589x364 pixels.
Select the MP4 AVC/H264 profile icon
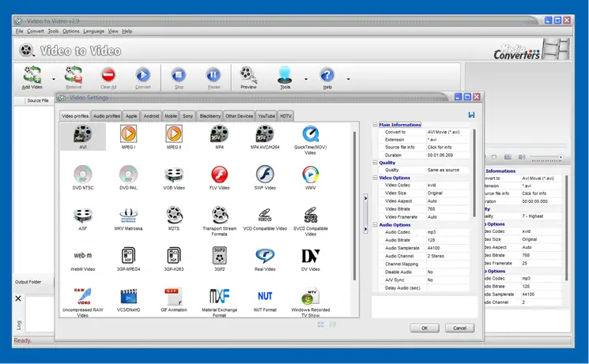click(265, 134)
